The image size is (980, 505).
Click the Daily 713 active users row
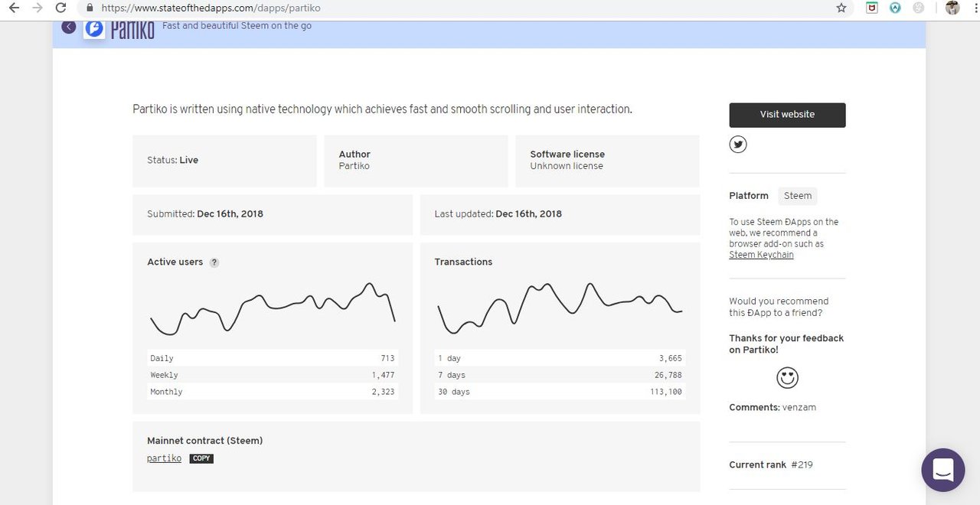pyautogui.click(x=273, y=358)
